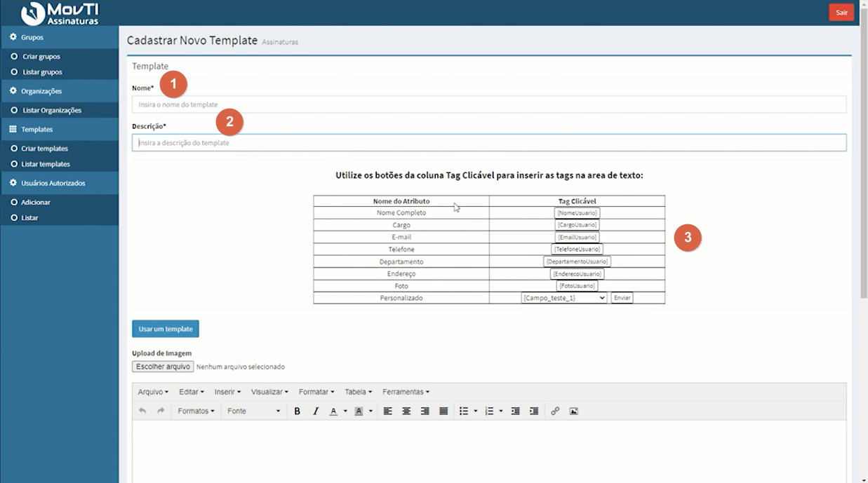Image resolution: width=868 pixels, height=483 pixels.
Task: Click the red Sair button
Action: pyautogui.click(x=841, y=13)
